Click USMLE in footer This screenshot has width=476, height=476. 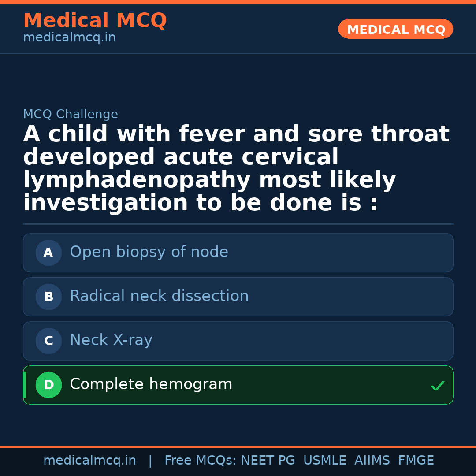click(x=324, y=460)
